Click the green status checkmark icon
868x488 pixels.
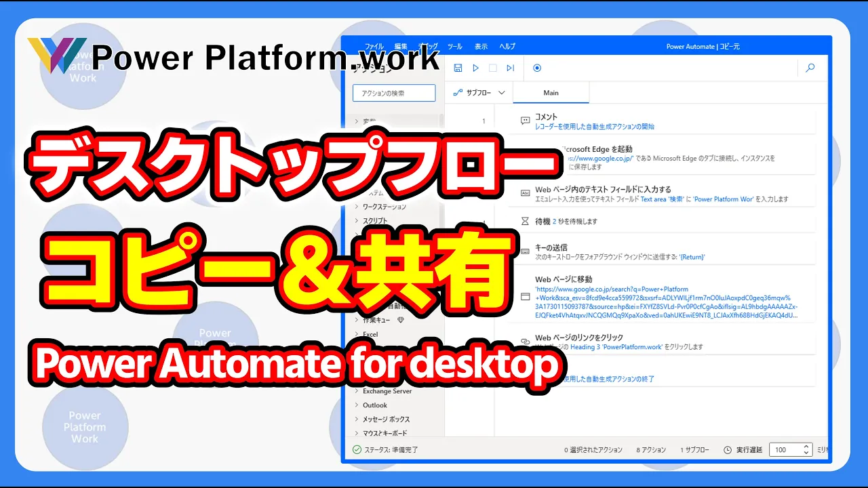pyautogui.click(x=357, y=449)
